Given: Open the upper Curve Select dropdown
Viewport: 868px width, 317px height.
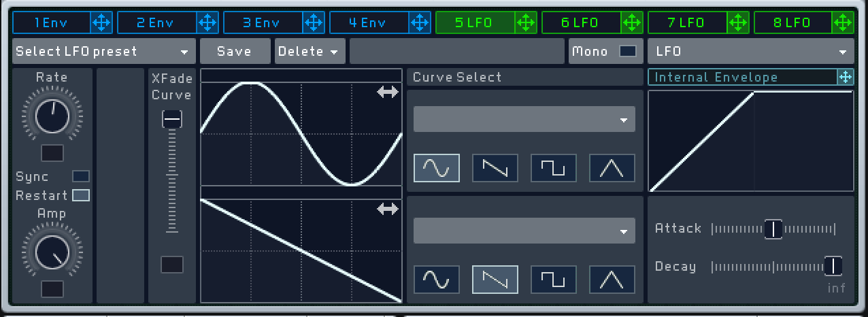Looking at the screenshot, I should [x=524, y=119].
